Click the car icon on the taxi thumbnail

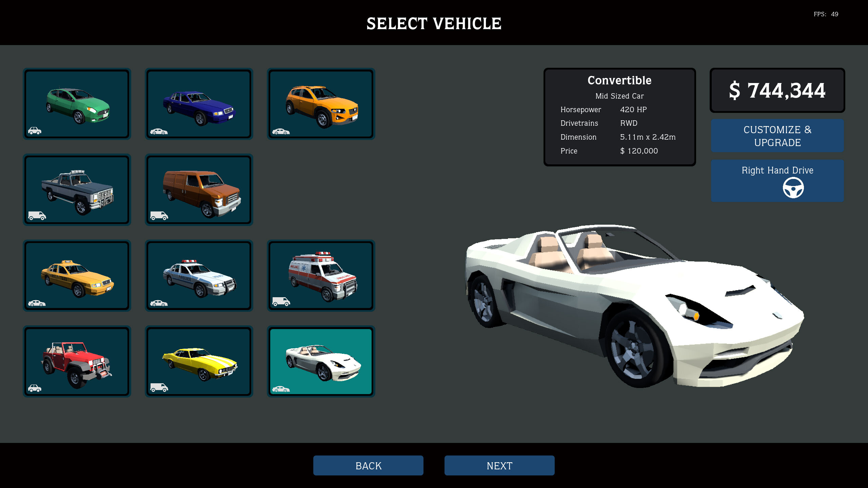[37, 302]
